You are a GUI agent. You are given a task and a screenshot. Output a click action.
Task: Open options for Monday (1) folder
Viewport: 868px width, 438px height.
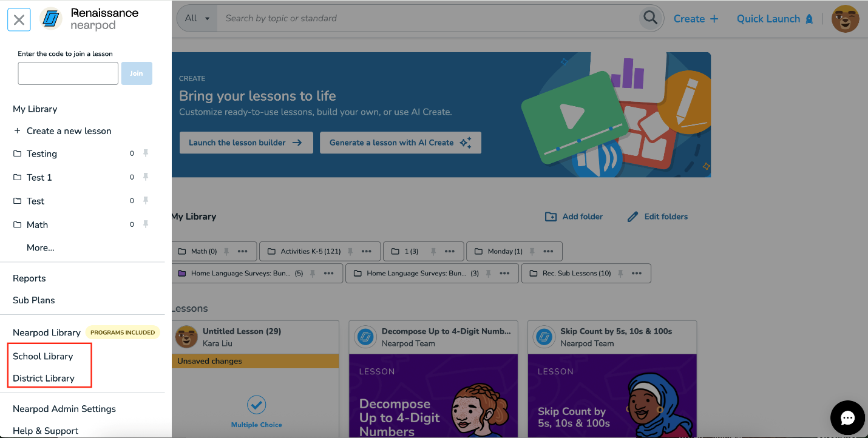click(x=548, y=251)
